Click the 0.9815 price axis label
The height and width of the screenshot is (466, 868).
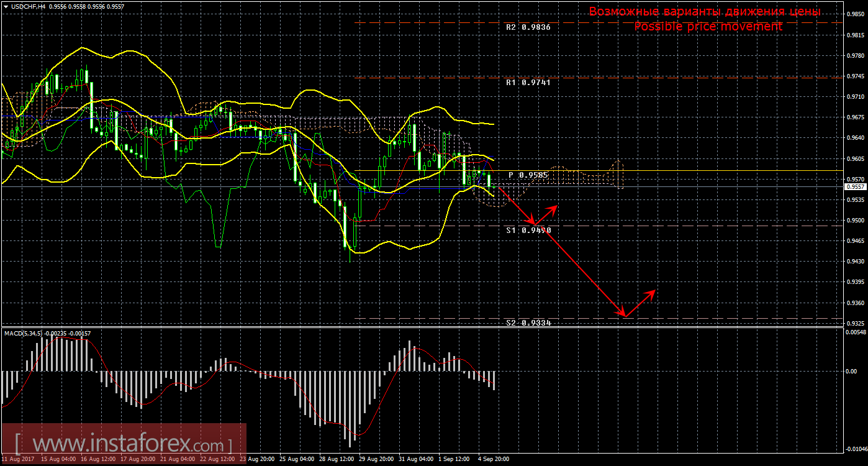tap(856, 35)
